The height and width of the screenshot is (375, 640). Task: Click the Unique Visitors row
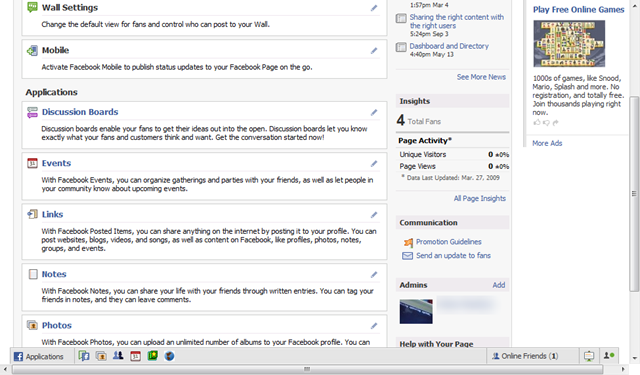(x=454, y=154)
